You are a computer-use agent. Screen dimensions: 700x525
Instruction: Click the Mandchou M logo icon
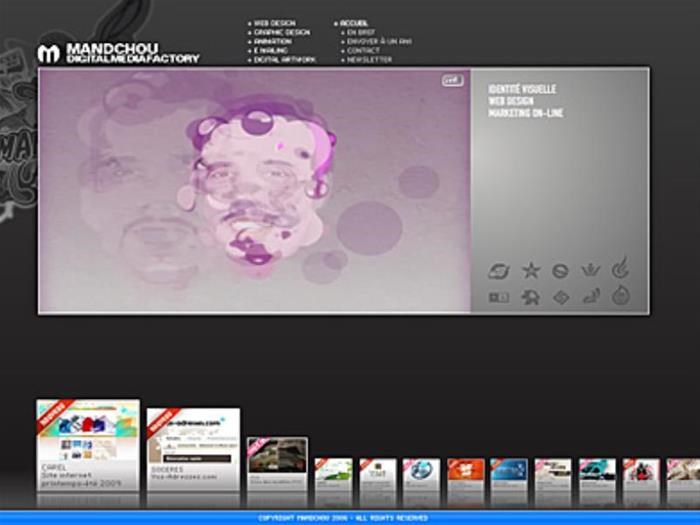[48, 54]
